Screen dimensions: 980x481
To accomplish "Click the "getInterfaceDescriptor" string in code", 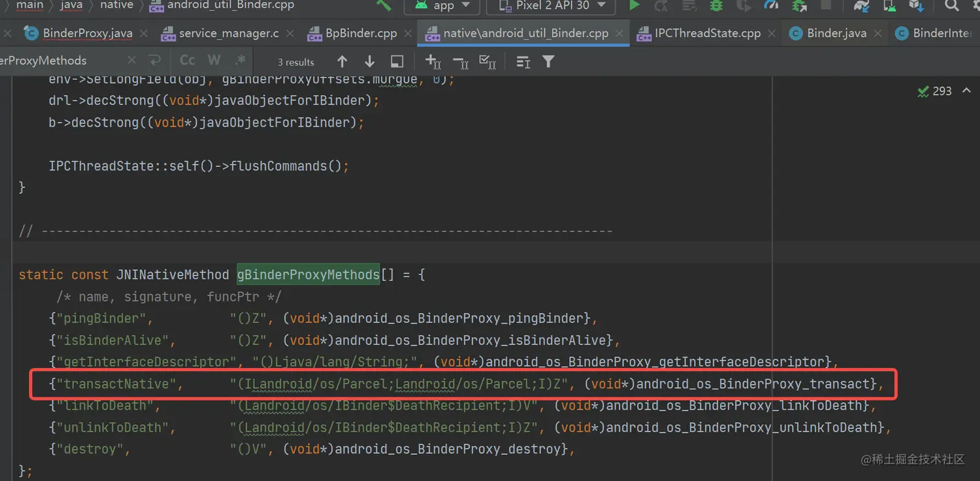I will 146,362.
